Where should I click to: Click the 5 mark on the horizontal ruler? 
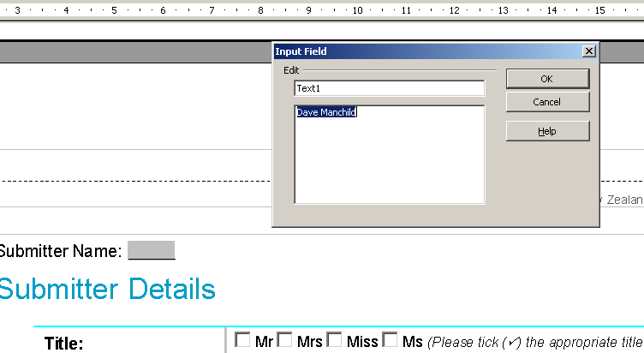[113, 10]
